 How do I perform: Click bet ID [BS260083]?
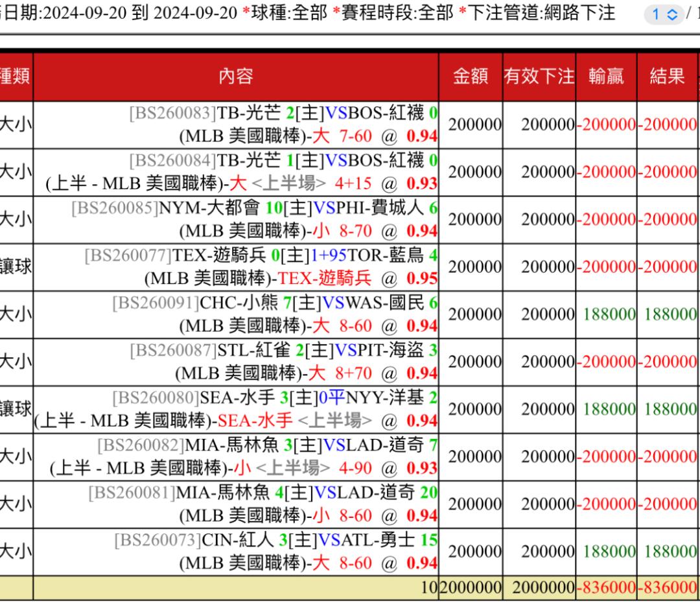tap(173, 113)
